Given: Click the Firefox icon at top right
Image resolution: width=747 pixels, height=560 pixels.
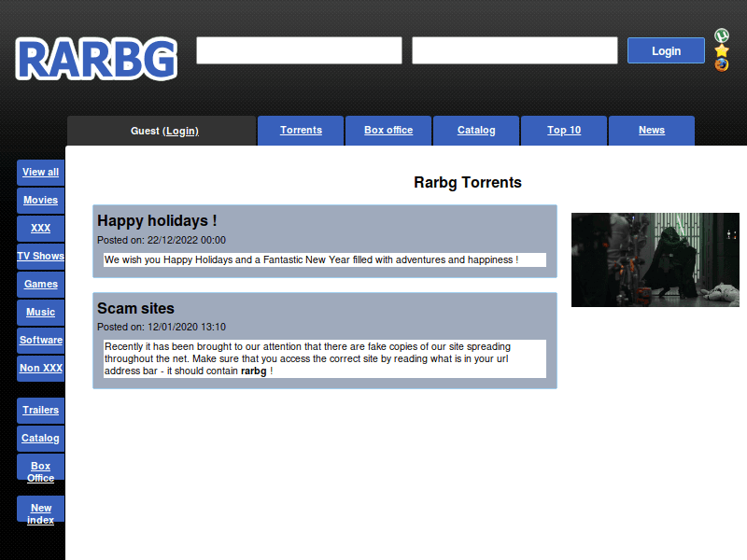Looking at the screenshot, I should [x=721, y=64].
